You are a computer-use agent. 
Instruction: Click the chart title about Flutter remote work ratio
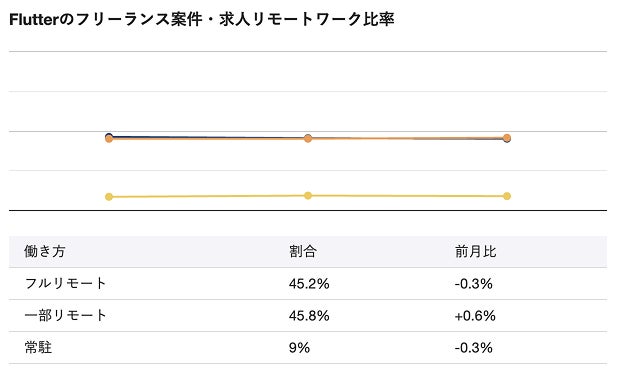tap(201, 19)
